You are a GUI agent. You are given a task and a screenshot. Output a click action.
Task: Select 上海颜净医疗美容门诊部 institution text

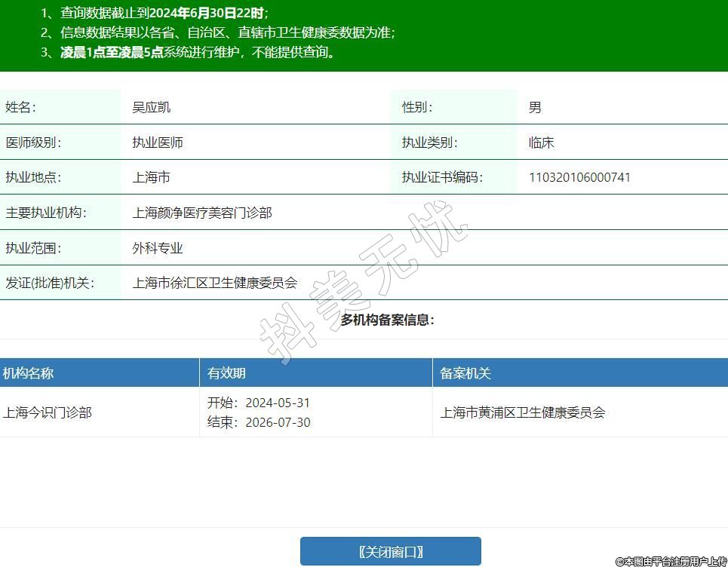click(202, 213)
